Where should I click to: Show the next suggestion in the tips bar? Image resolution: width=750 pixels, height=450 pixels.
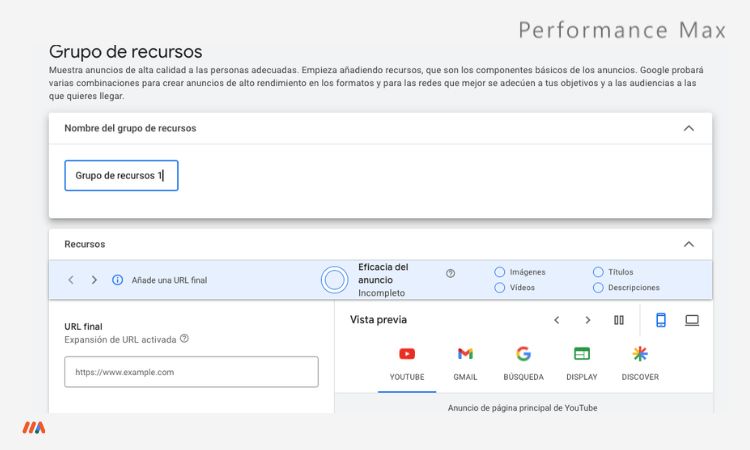(x=94, y=280)
